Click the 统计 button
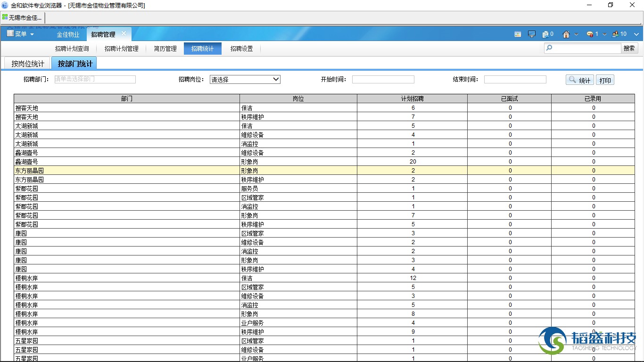 pos(579,80)
